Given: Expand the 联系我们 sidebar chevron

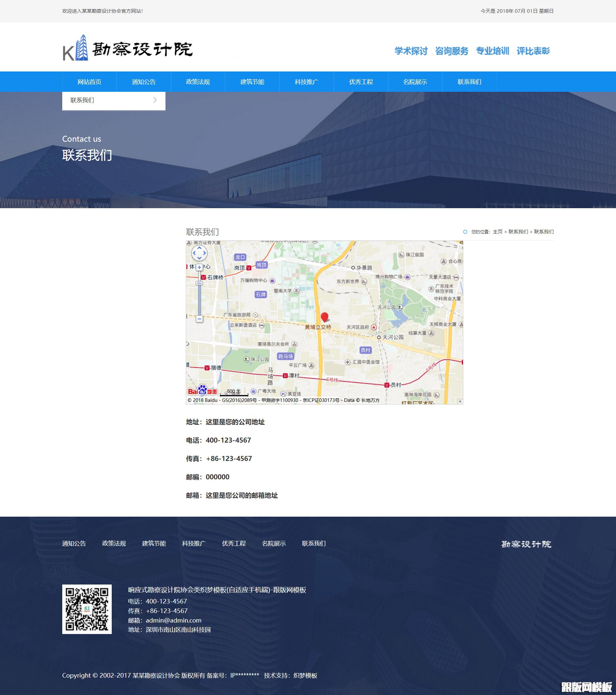Looking at the screenshot, I should (155, 100).
